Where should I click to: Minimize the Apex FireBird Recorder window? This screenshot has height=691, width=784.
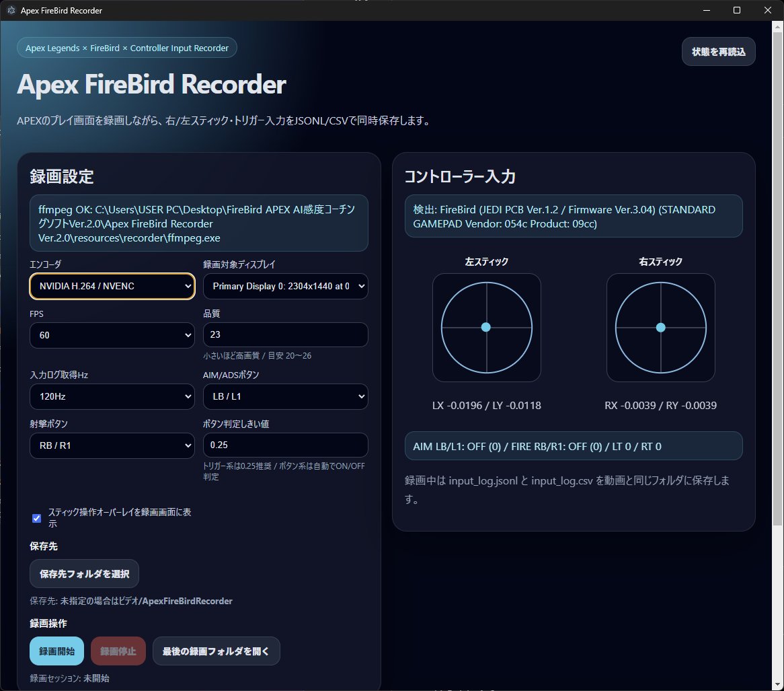click(707, 10)
